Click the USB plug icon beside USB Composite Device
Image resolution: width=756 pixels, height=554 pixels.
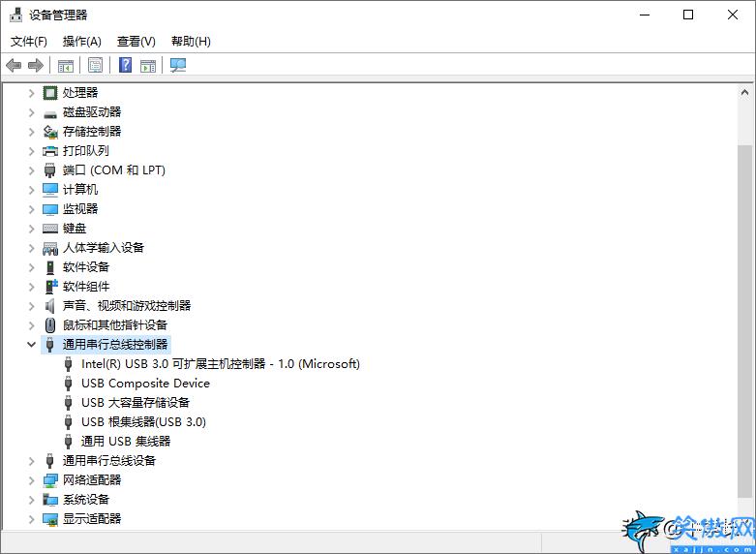[69, 384]
